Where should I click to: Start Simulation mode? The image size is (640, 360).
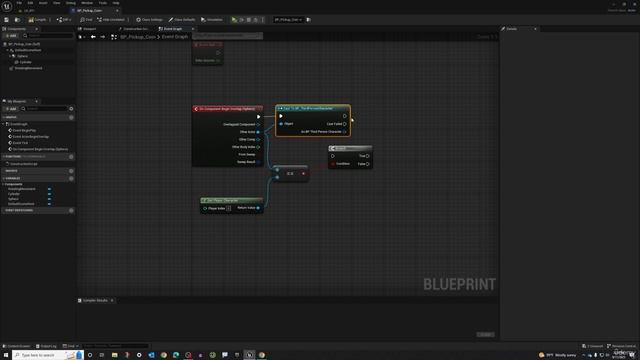tap(212, 20)
